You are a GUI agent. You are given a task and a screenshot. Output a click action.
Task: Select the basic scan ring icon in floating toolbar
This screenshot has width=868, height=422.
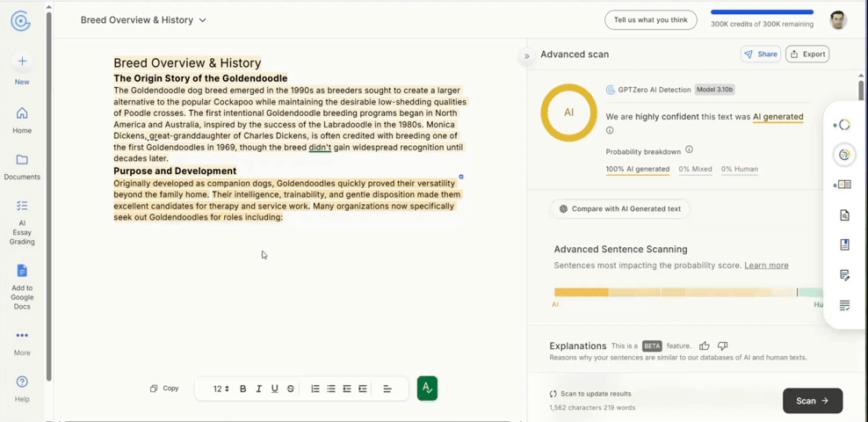coord(843,125)
